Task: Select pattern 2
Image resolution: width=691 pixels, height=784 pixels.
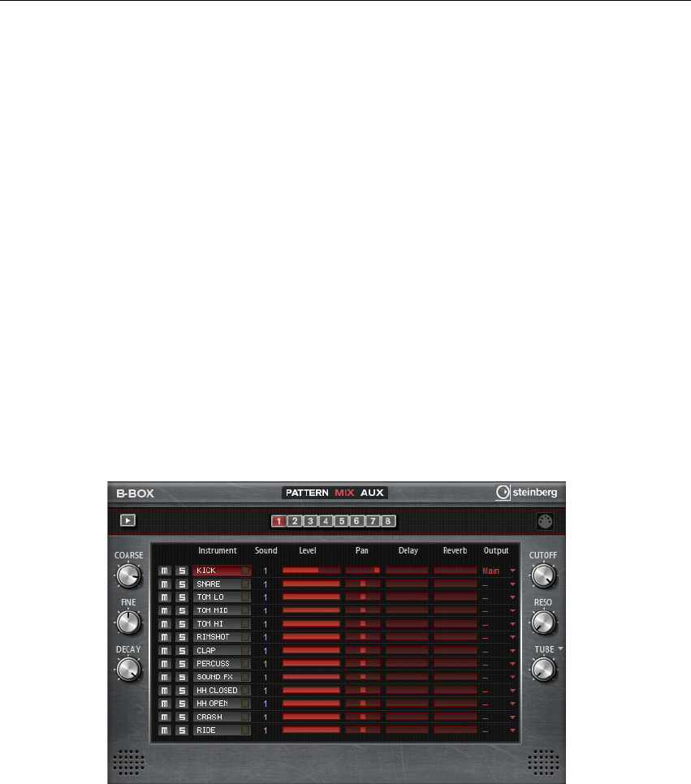Action: tap(295, 521)
